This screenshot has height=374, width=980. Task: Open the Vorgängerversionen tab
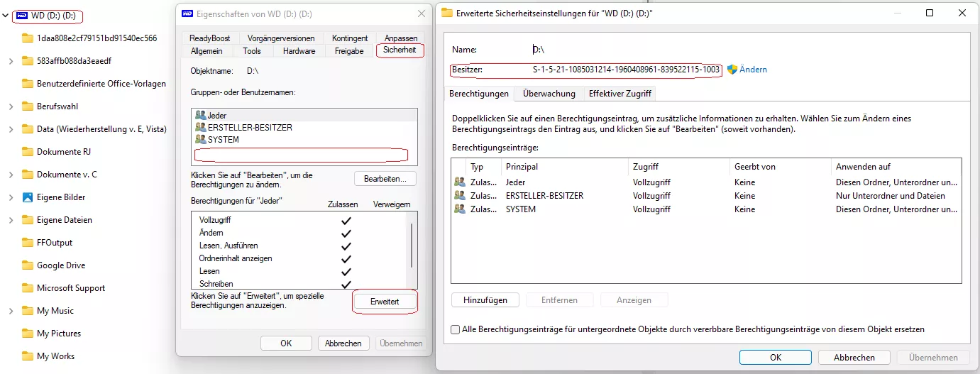pyautogui.click(x=281, y=38)
